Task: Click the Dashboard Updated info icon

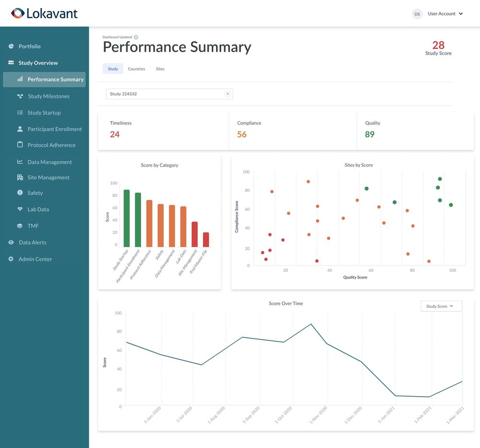Action: 135,36
